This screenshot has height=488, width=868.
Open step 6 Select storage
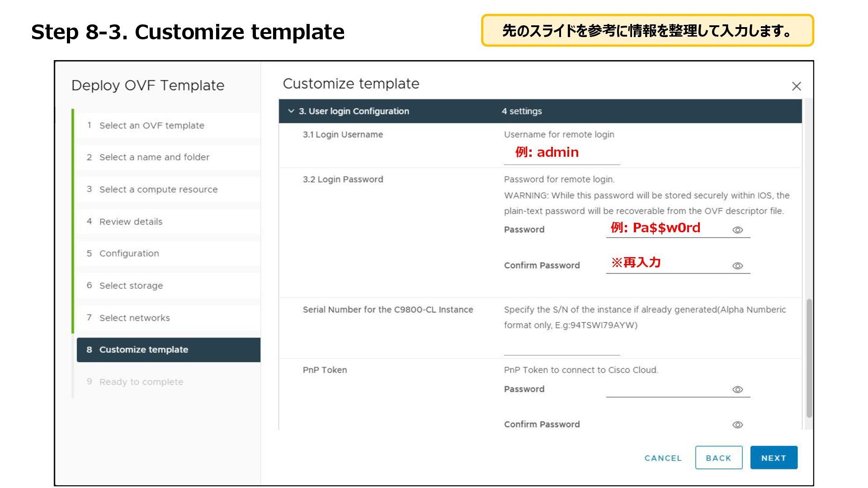(x=131, y=286)
